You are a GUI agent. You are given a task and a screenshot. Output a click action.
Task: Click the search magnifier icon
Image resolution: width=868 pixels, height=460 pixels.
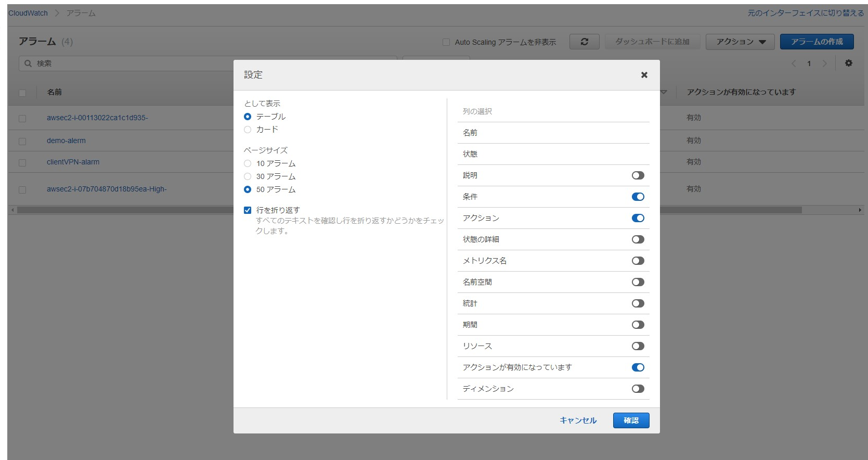pos(28,63)
